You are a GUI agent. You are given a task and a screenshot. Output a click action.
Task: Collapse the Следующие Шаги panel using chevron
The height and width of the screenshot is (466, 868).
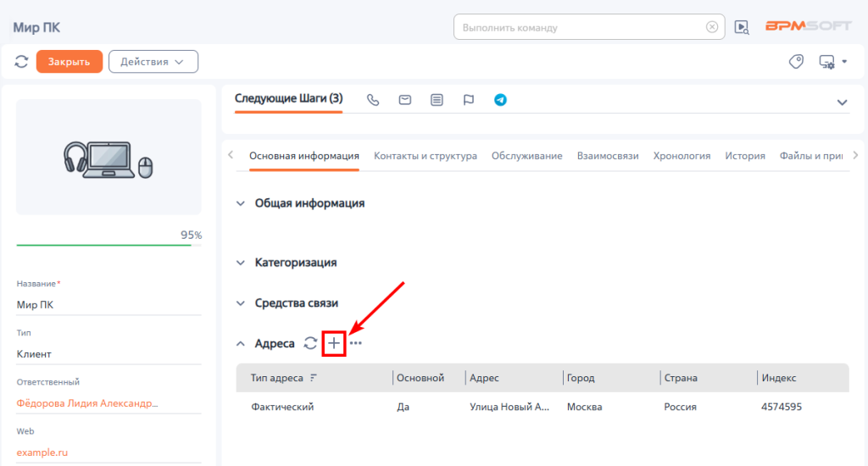click(x=842, y=103)
